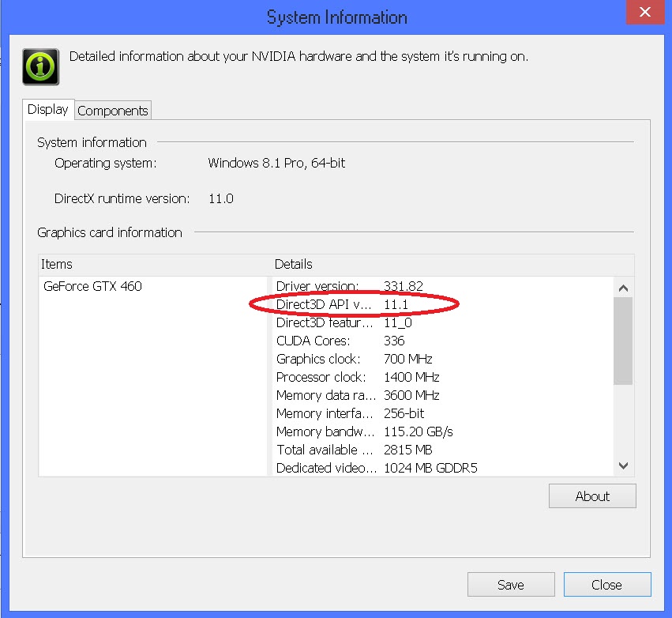
Task: Click the DirectX runtime version label
Action: tap(122, 198)
